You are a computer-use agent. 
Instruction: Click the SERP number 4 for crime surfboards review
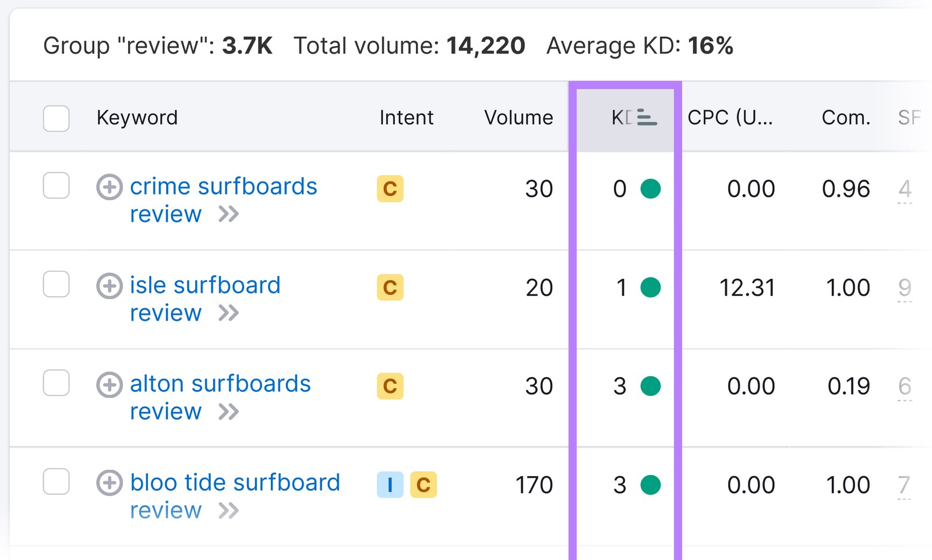tap(904, 189)
